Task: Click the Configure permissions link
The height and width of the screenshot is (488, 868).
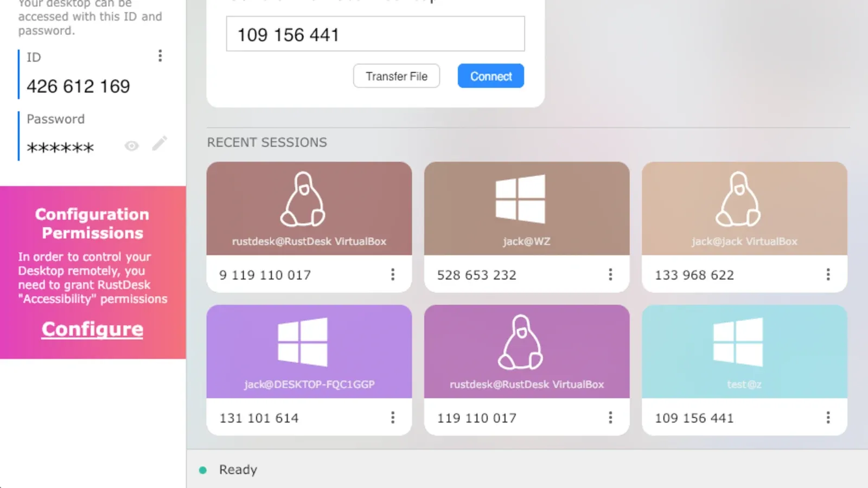Action: click(93, 329)
